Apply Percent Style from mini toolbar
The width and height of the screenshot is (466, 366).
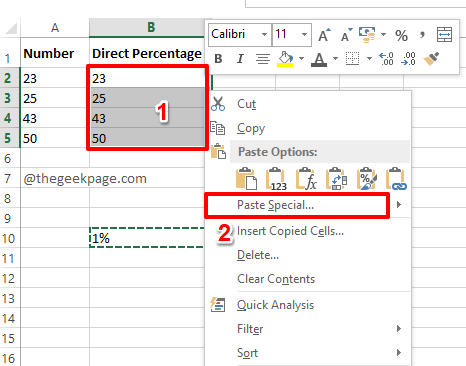(x=401, y=35)
